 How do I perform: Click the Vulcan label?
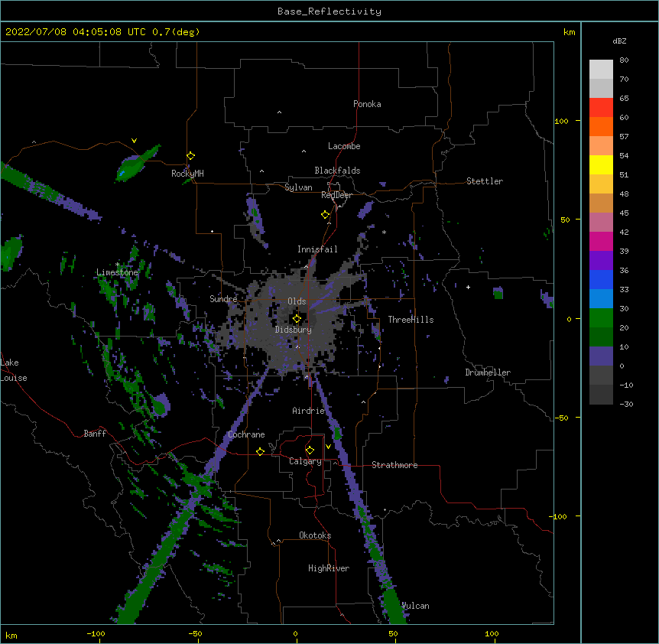(x=415, y=606)
